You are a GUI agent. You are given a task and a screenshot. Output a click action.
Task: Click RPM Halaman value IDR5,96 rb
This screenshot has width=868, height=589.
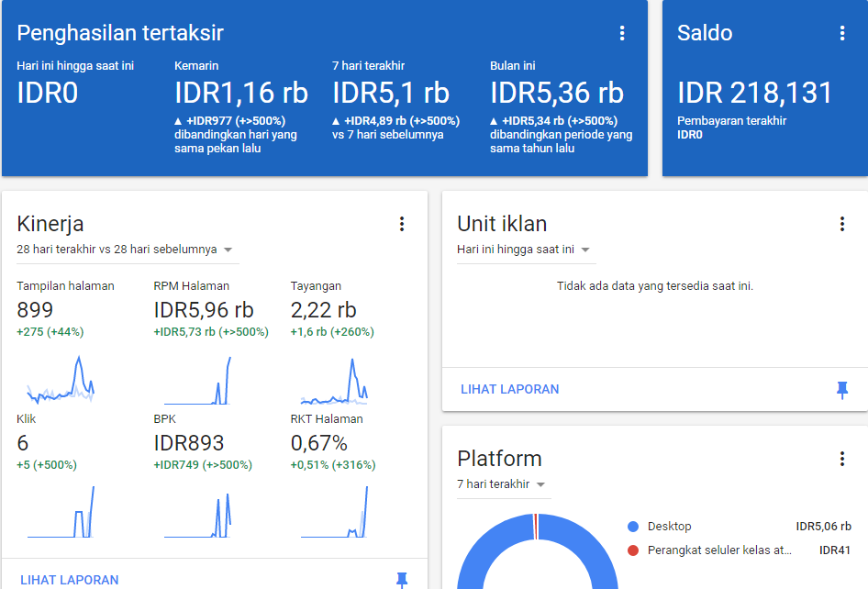203,310
